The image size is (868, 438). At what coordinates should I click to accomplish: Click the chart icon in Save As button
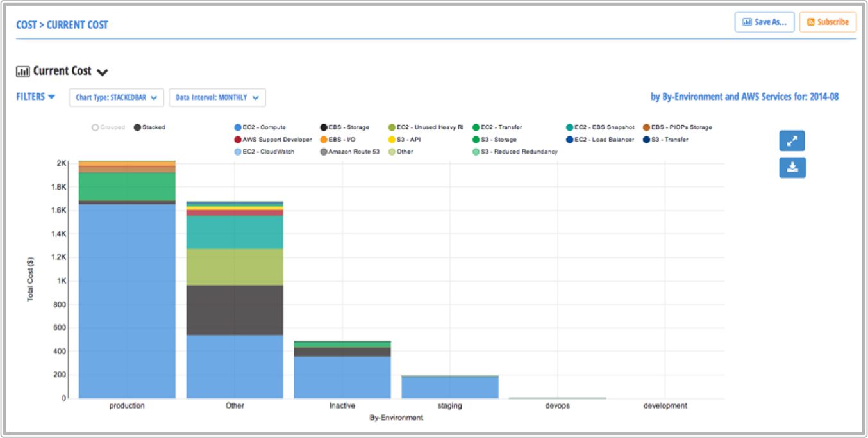746,22
